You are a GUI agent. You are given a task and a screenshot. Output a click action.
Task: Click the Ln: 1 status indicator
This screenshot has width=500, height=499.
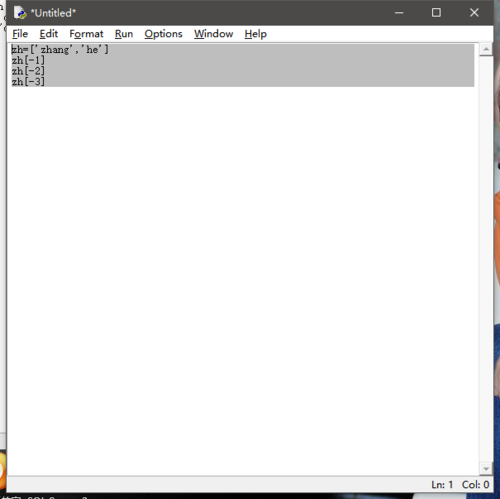[442, 484]
